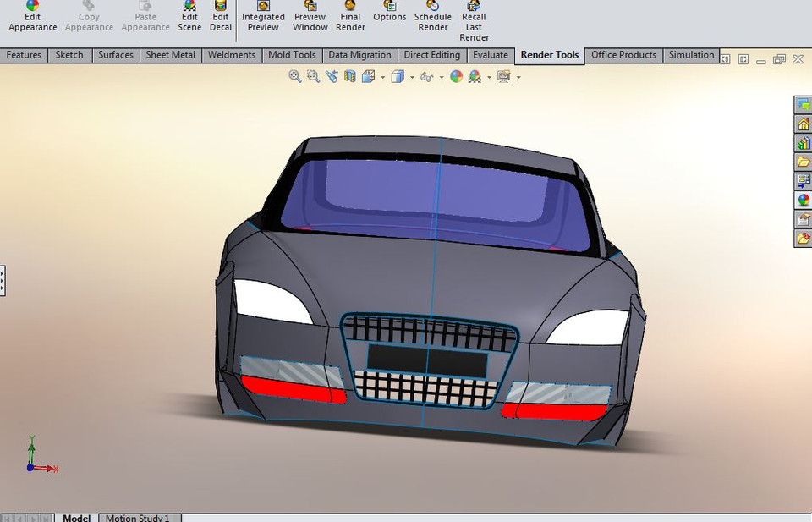Switch to the Weldments tab
Viewport: 812px width, 522px height.
[x=232, y=55]
